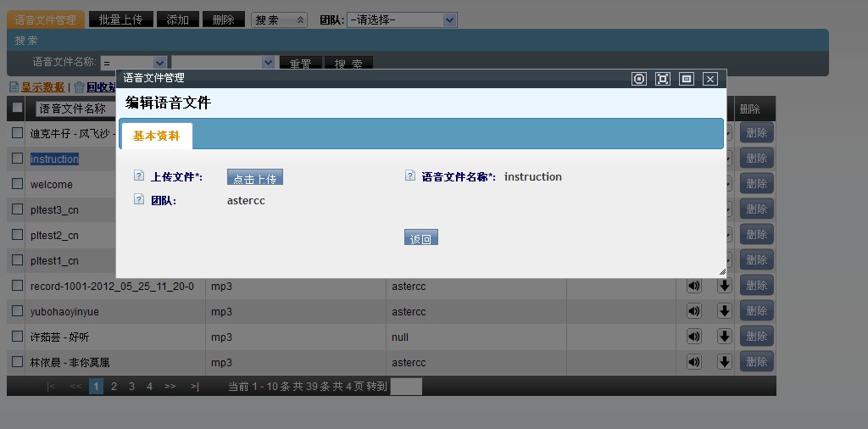Click help icon beside 语音文件名称 in dialog

click(410, 176)
